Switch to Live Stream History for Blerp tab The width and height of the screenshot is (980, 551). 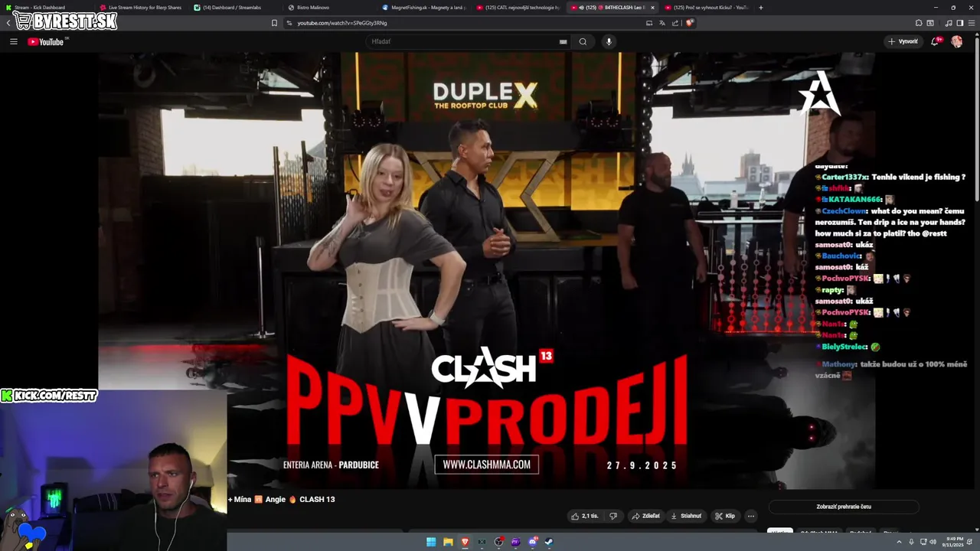[142, 8]
